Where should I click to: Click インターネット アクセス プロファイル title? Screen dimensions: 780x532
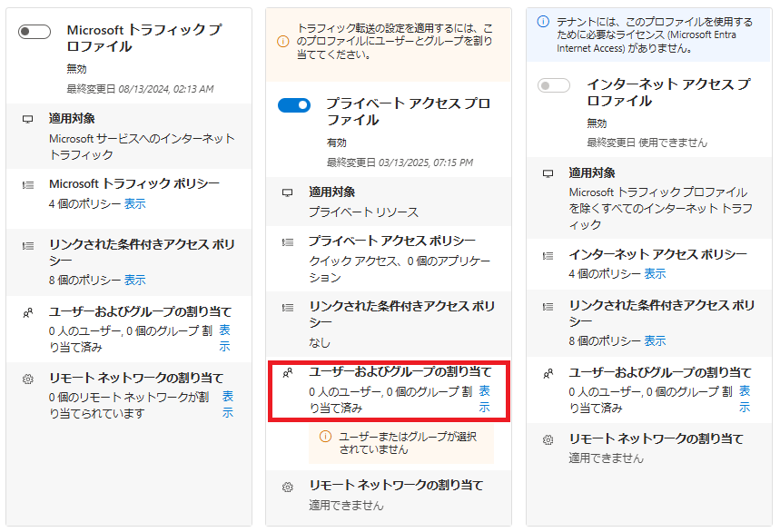(669, 92)
